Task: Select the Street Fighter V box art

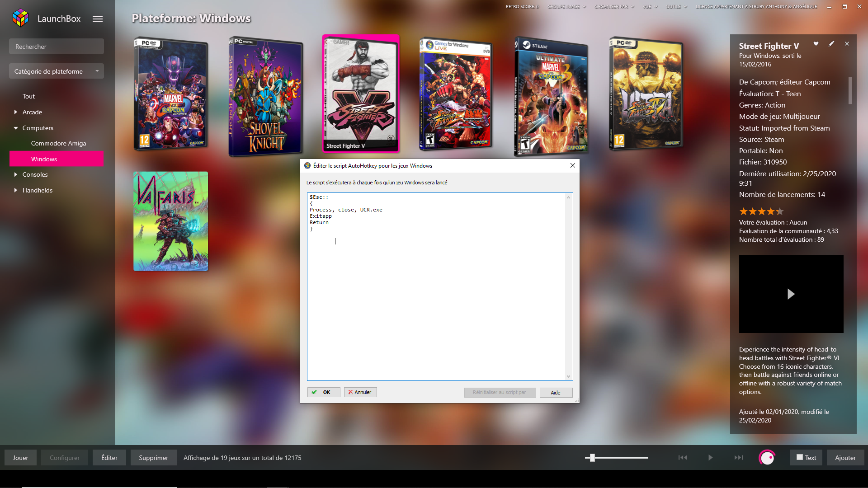Action: (361, 94)
